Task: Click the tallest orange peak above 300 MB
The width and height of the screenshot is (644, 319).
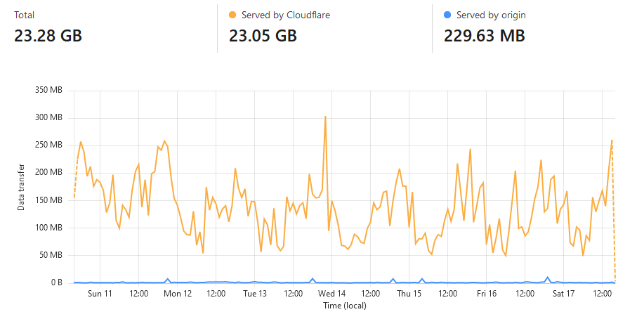Action: 325,117
